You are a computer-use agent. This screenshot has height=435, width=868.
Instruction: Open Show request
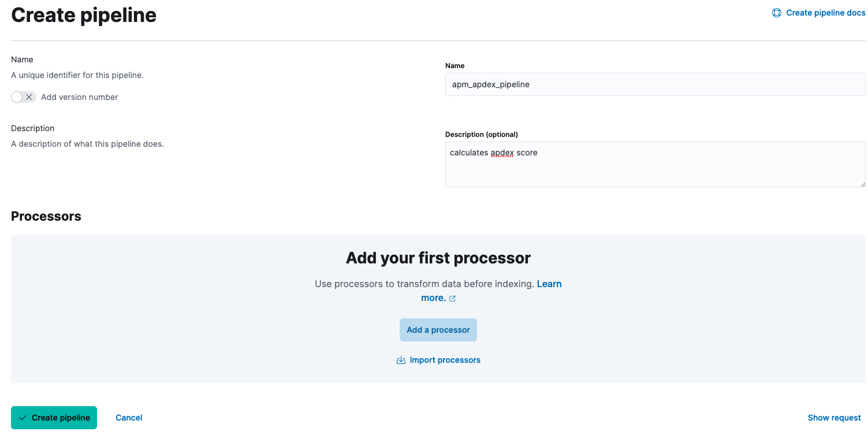coord(834,418)
